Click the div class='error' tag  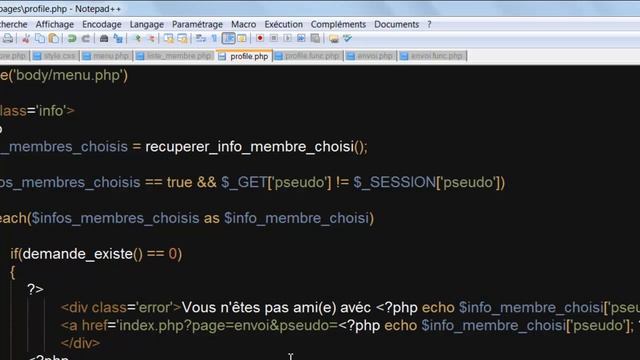121,307
